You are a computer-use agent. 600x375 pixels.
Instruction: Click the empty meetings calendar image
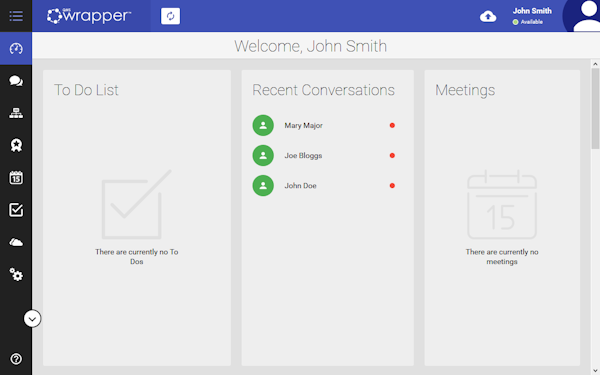[x=502, y=204]
